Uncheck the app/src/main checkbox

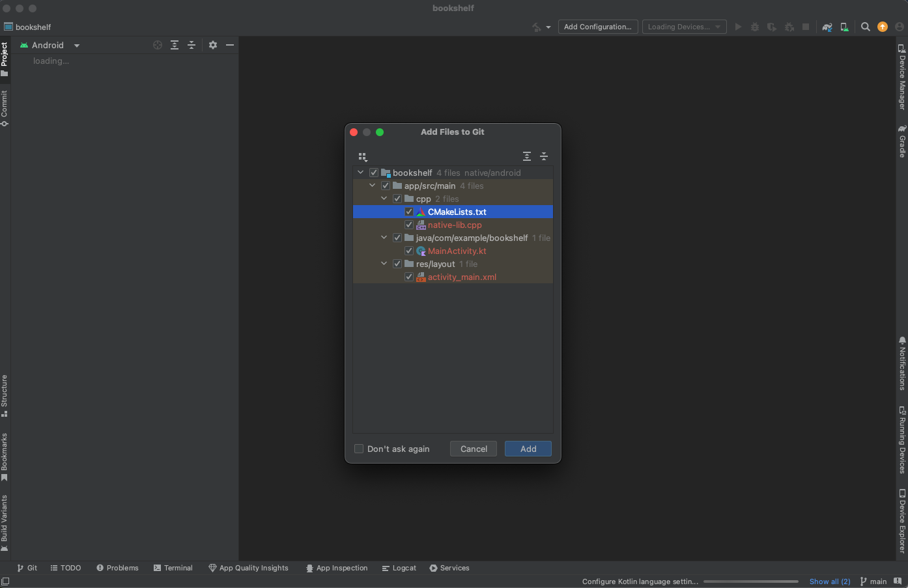point(386,186)
